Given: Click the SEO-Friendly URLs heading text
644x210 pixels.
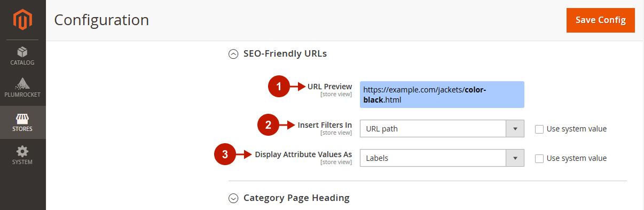Looking at the screenshot, I should pyautogui.click(x=285, y=53).
